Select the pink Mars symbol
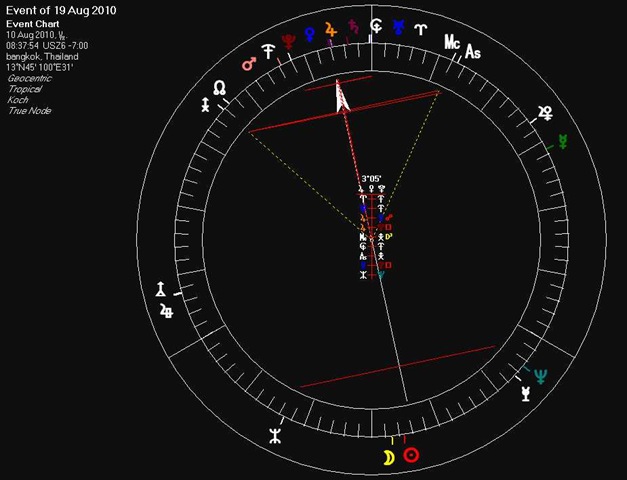The height and width of the screenshot is (480, 627). [249, 64]
